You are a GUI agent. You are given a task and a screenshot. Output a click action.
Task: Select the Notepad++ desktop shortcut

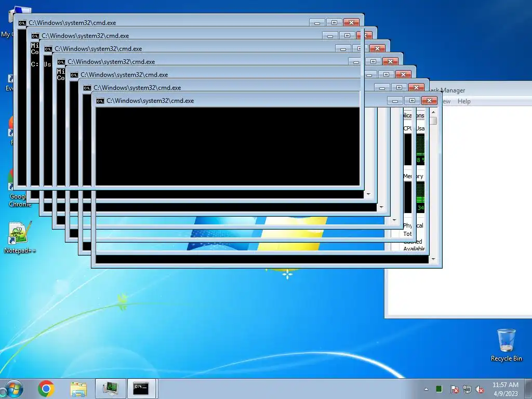coord(20,237)
